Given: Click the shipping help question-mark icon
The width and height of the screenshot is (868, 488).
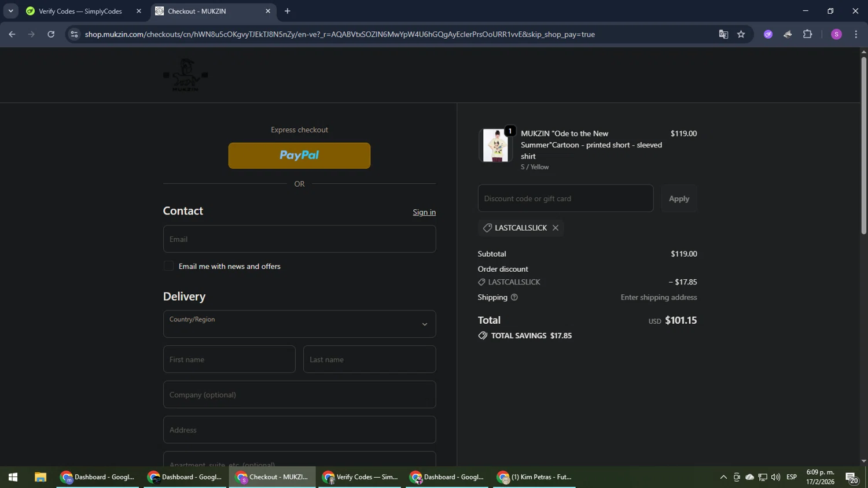Looking at the screenshot, I should tap(514, 297).
